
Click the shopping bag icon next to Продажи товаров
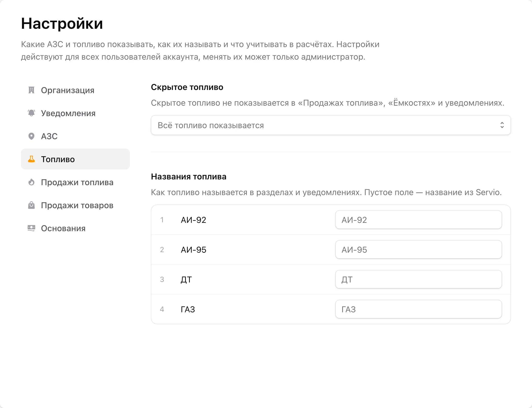(x=31, y=205)
